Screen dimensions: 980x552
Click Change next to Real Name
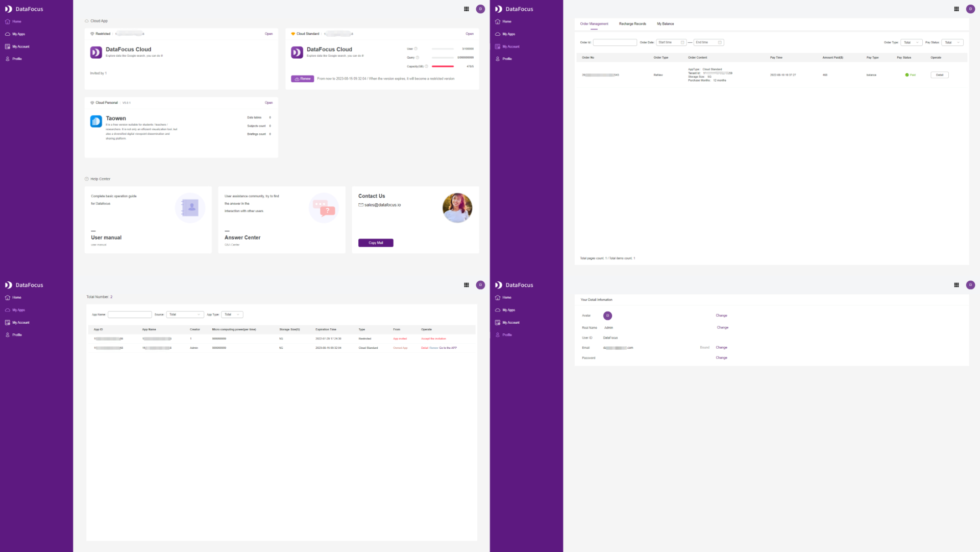point(722,328)
